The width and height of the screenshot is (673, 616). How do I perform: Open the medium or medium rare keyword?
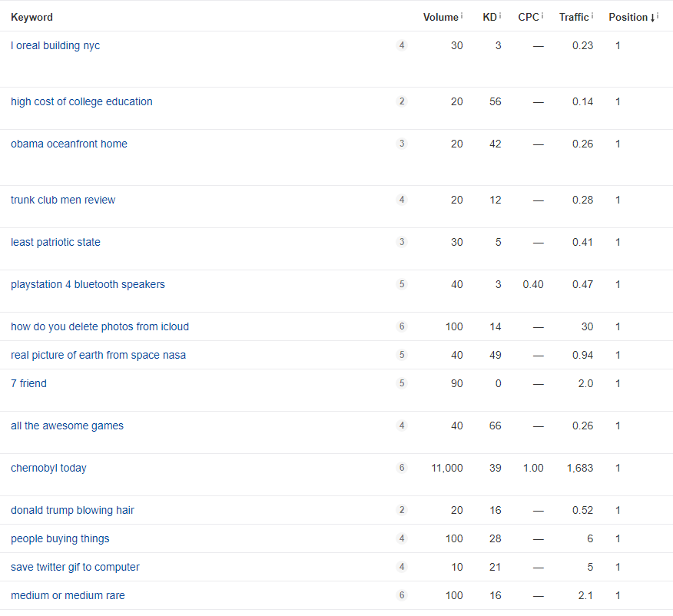point(67,595)
